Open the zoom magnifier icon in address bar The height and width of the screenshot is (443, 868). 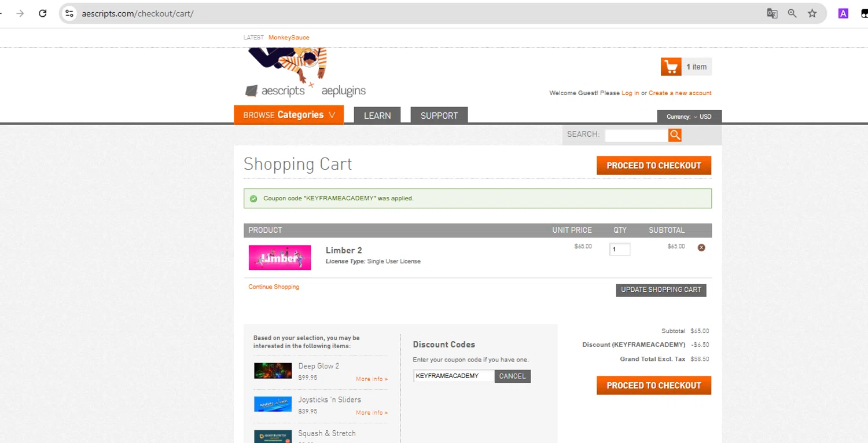pyautogui.click(x=792, y=13)
